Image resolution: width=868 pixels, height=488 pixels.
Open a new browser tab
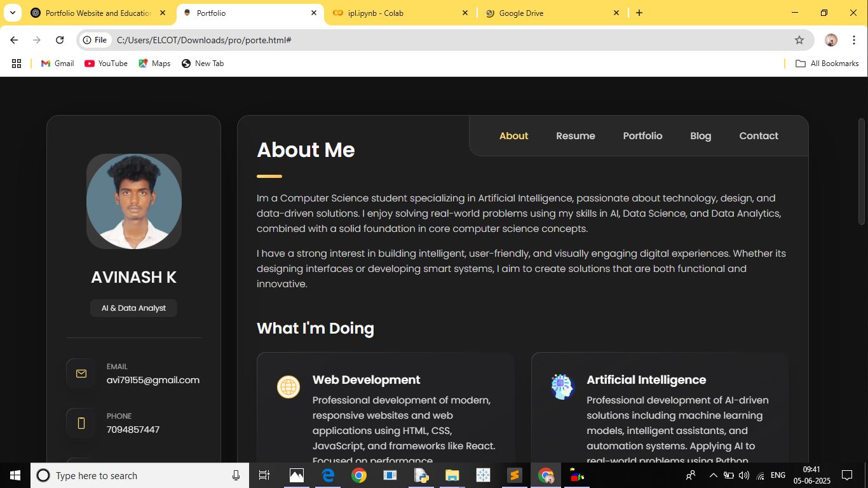point(639,13)
